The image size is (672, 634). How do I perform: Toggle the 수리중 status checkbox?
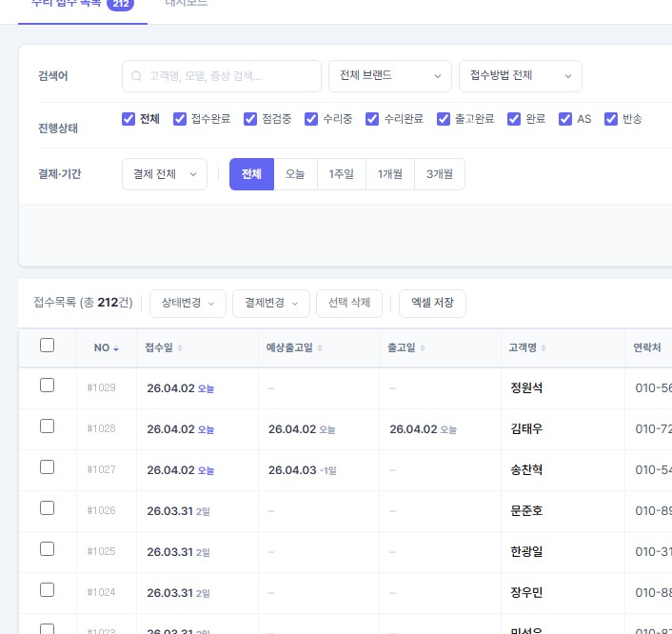(311, 119)
